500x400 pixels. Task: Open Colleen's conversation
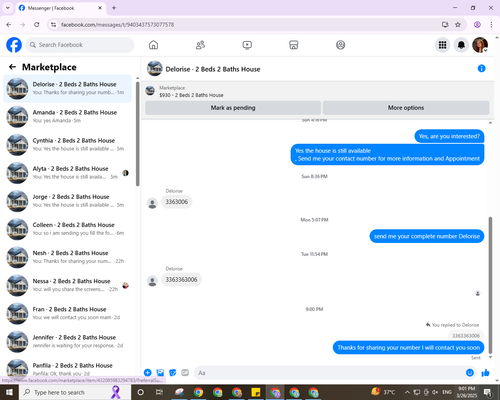point(67,229)
